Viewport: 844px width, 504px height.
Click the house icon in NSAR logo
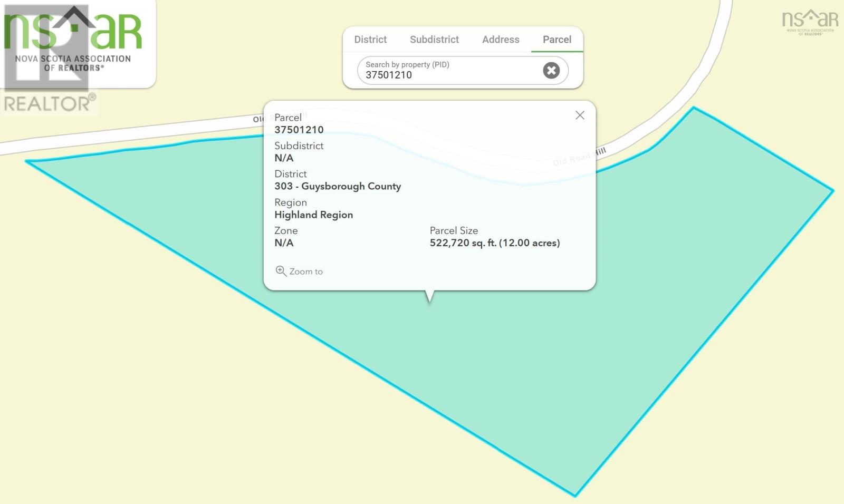coord(73,18)
